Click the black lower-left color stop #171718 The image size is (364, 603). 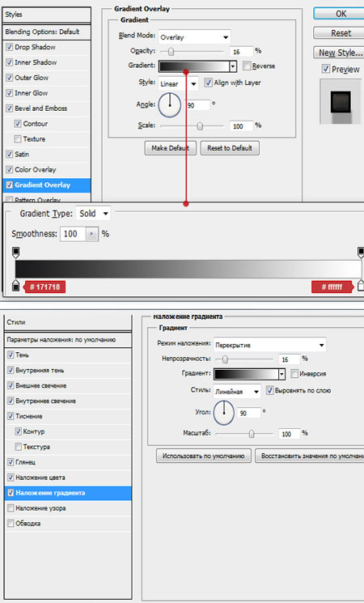tap(15, 286)
